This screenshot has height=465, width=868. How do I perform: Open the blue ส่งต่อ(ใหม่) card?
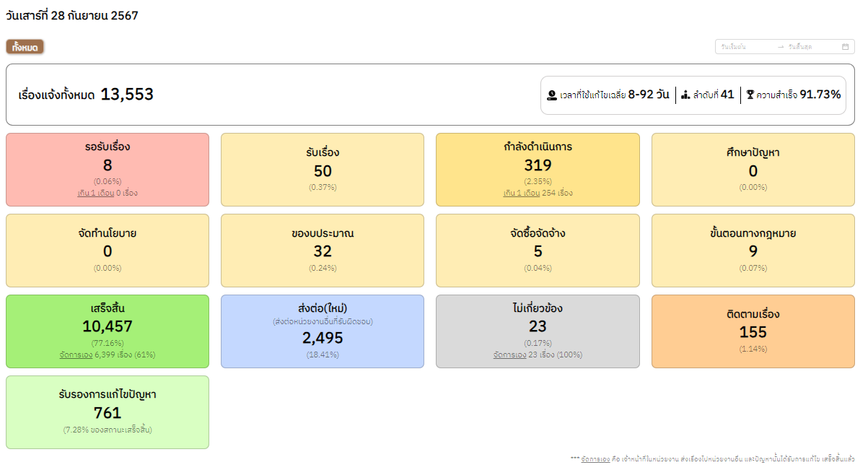[323, 332]
